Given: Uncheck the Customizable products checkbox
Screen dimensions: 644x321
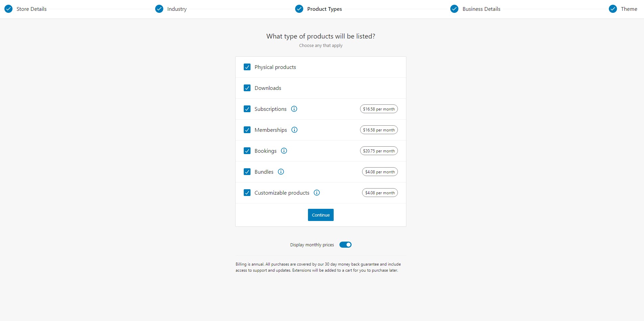Looking at the screenshot, I should click(x=247, y=193).
